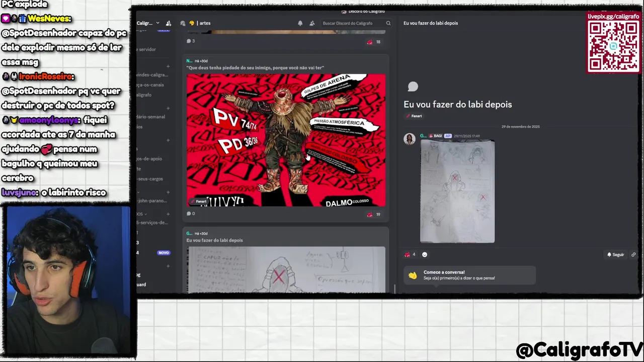The height and width of the screenshot is (362, 644).
Task: Open forum post 'Eu vou fazer do labi depois'
Action: pos(214,240)
